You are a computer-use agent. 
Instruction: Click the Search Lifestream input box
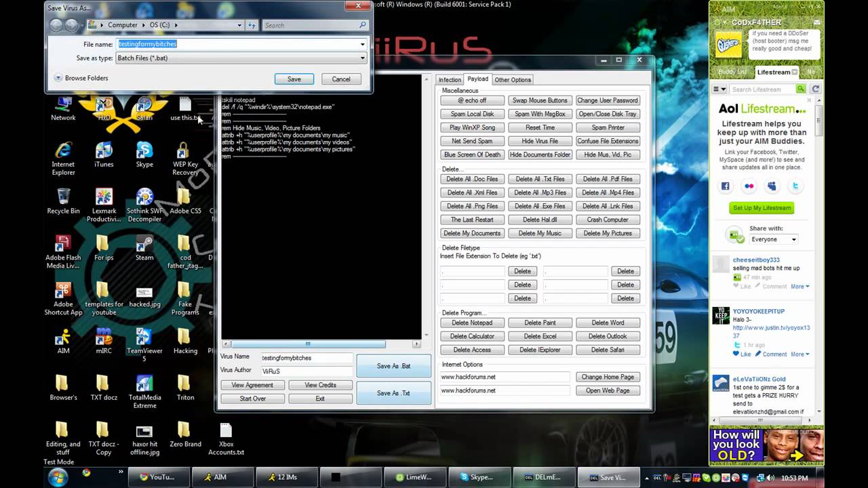762,89
